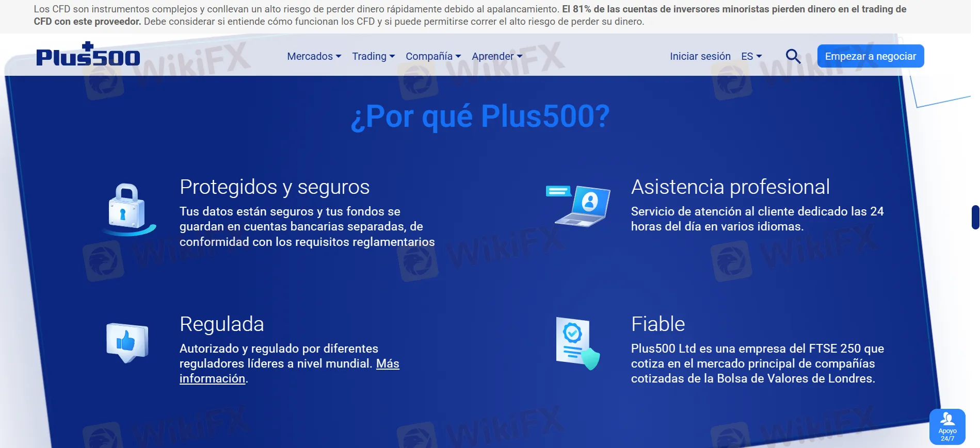Click the thumbs-up Regulada icon

pyautogui.click(x=127, y=343)
